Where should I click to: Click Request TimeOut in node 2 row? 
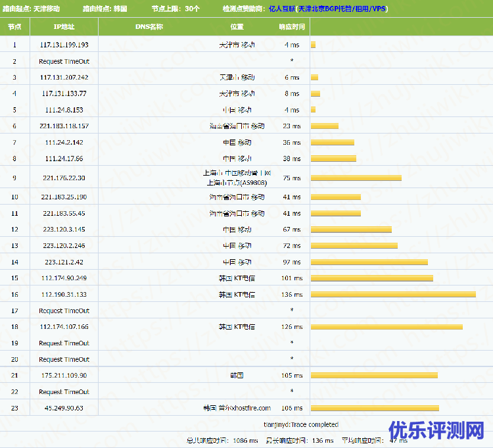(x=64, y=61)
